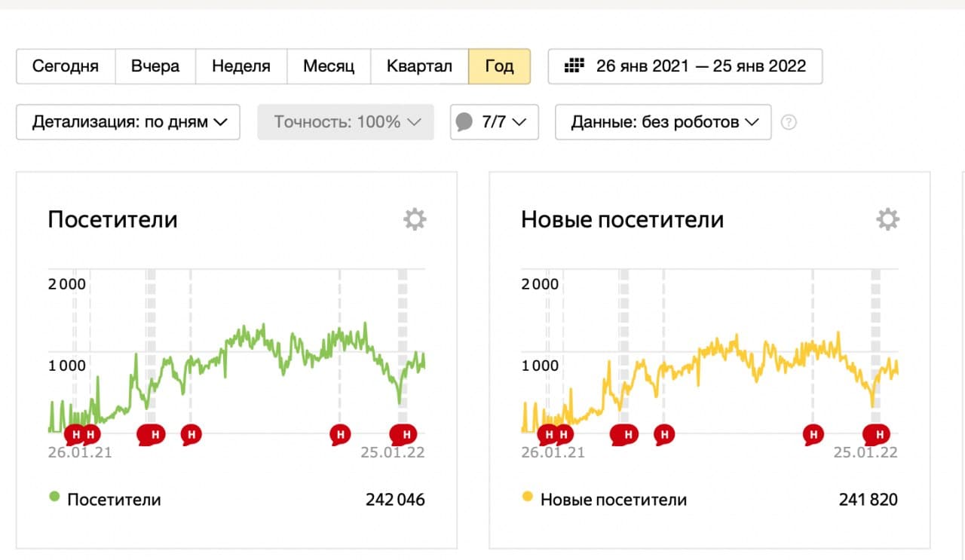Toggle the yellow Новые посетители legend dot
The height and width of the screenshot is (560, 965).
(x=527, y=497)
